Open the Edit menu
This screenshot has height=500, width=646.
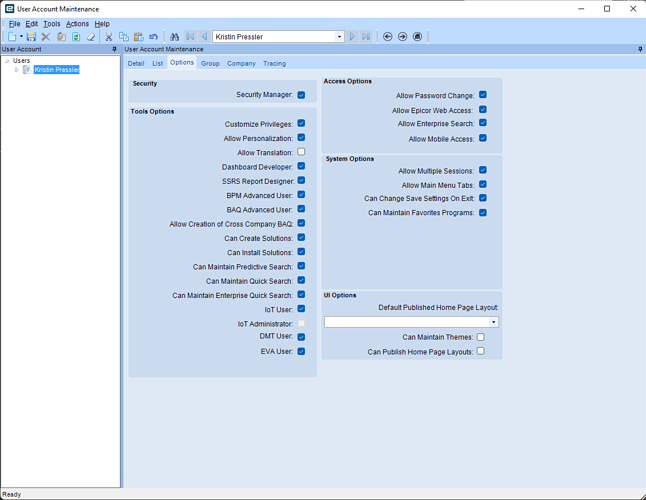pos(31,24)
